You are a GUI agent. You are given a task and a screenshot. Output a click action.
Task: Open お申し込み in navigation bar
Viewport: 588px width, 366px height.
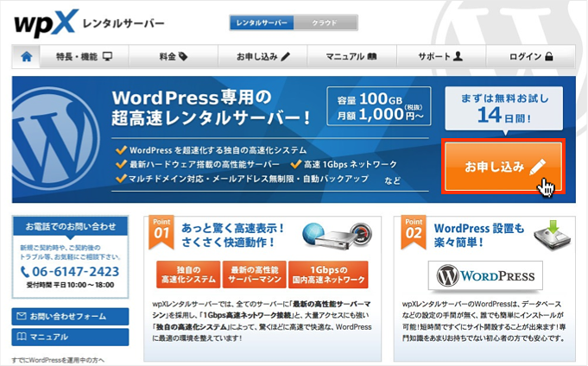[x=262, y=57]
